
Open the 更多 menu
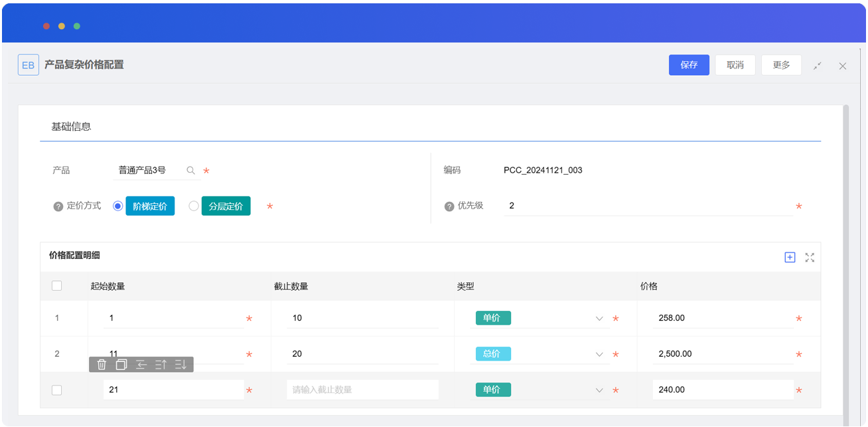[781, 65]
